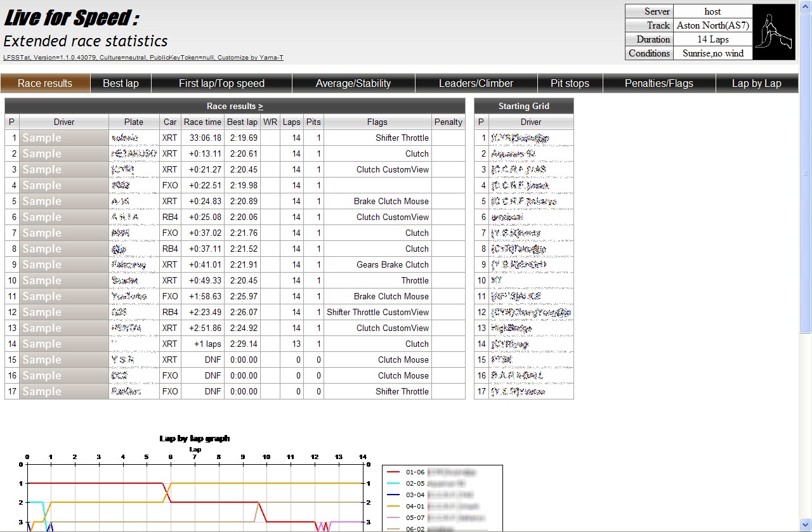The height and width of the screenshot is (532, 812).
Task: Click the best lap value 2:19.69
Action: click(x=242, y=138)
